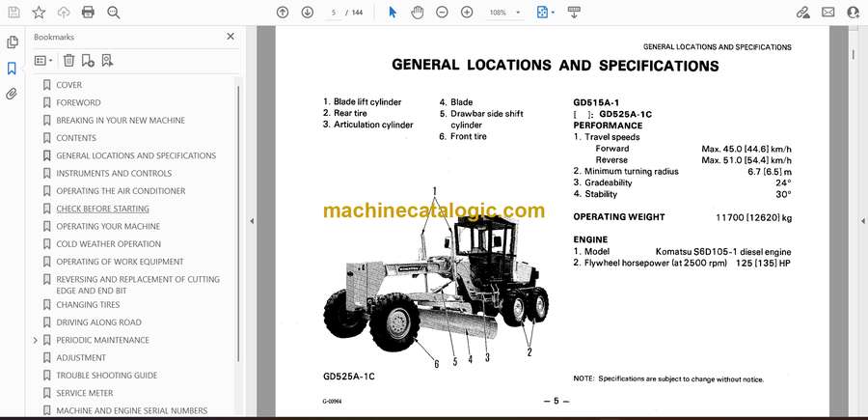Close the Bookmarks pane
The height and width of the screenshot is (420, 868).
point(231,37)
